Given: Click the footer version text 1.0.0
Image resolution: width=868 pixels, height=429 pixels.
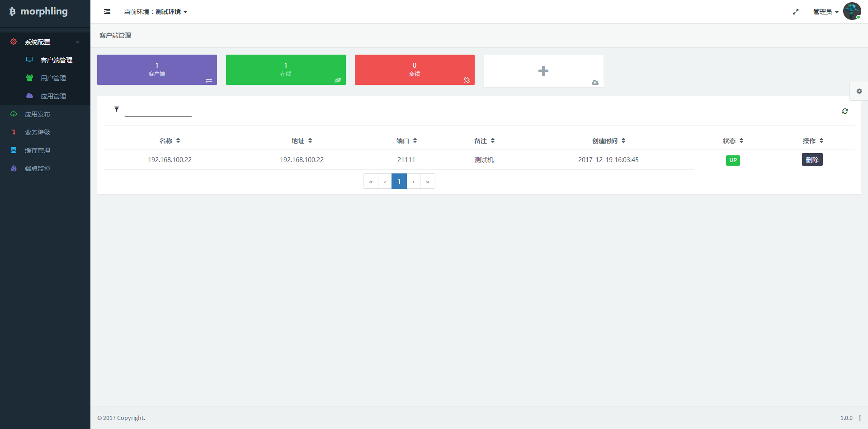Looking at the screenshot, I should tap(846, 418).
